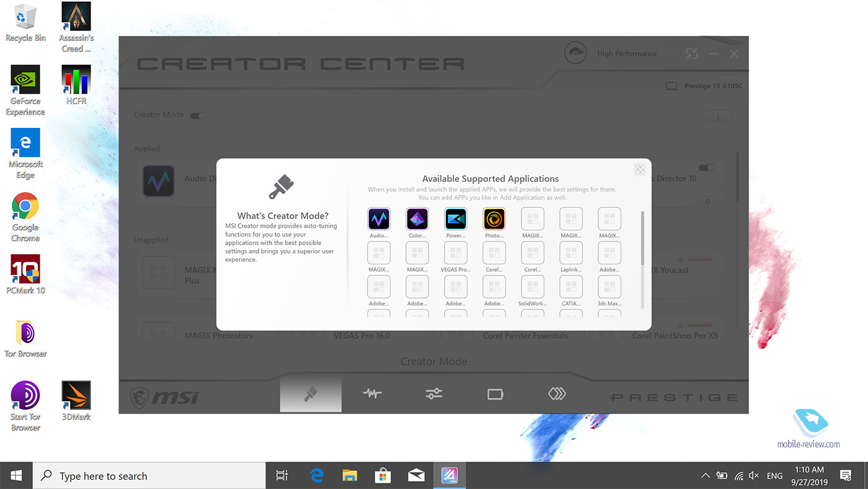Image resolution: width=868 pixels, height=489 pixels.
Task: Select the Microsoft Edge desktop shortcut
Action: tap(25, 154)
